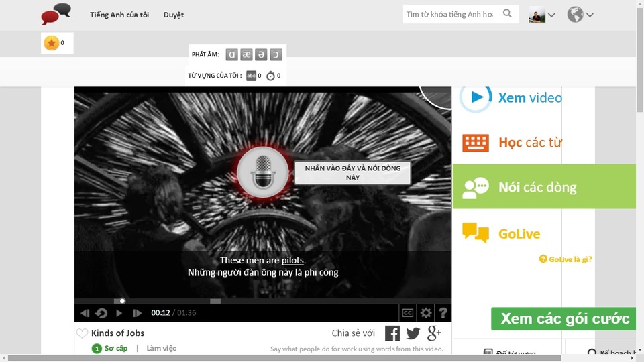Open Facebook share icon
The height and width of the screenshot is (362, 644).
[392, 333]
